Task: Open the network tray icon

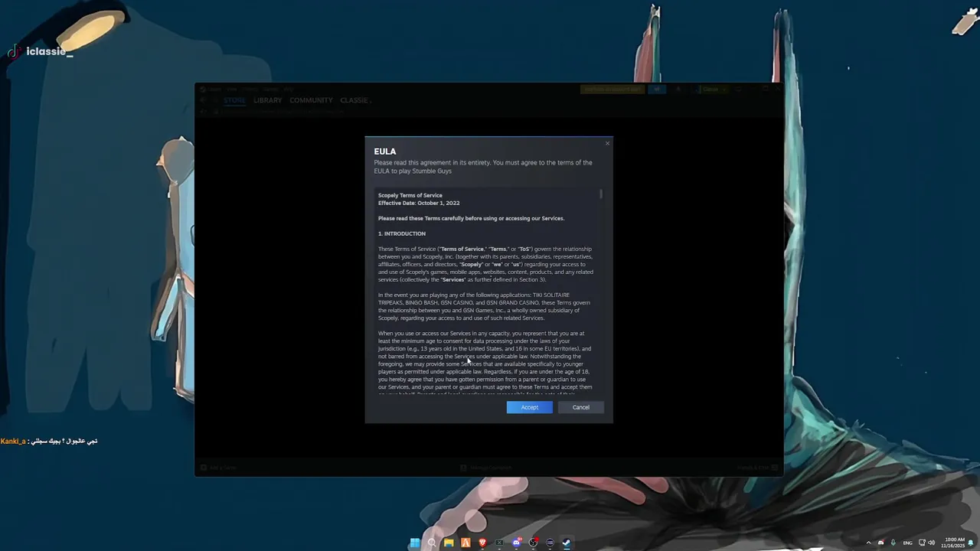Action: [x=922, y=543]
